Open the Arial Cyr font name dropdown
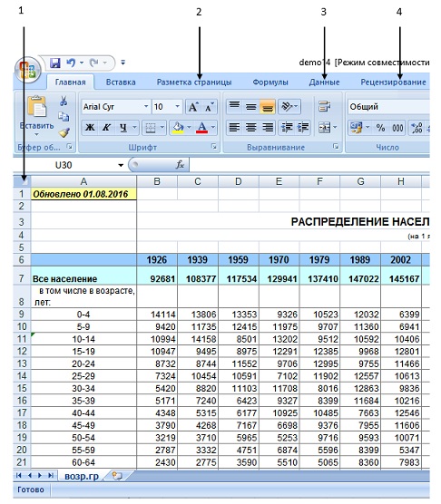Image resolution: width=441 pixels, height=504 pixels. tap(146, 106)
